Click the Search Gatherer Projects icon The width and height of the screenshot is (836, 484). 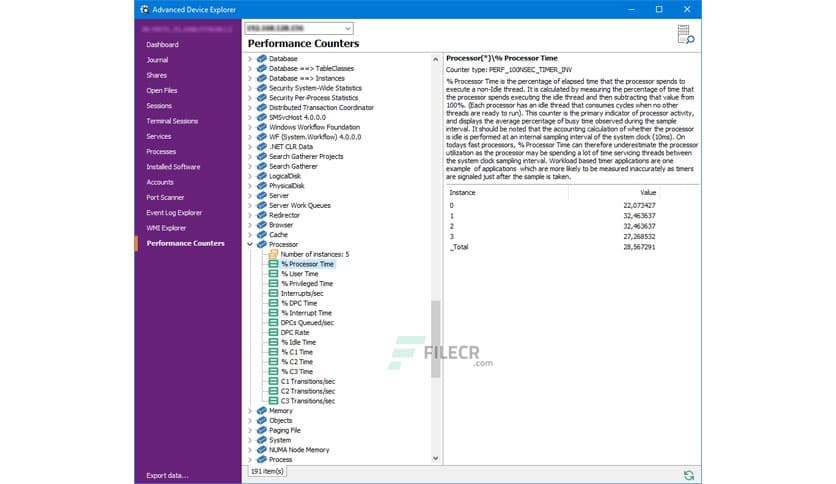pos(261,156)
